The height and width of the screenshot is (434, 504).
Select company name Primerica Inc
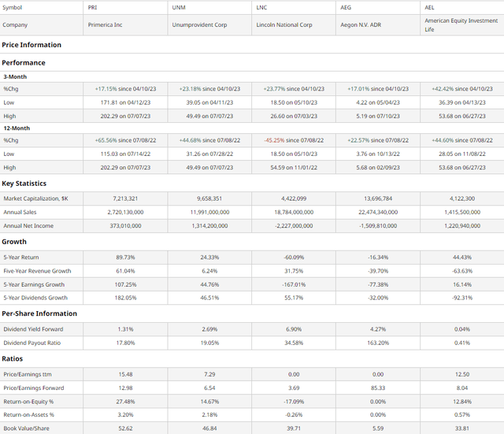pos(105,24)
